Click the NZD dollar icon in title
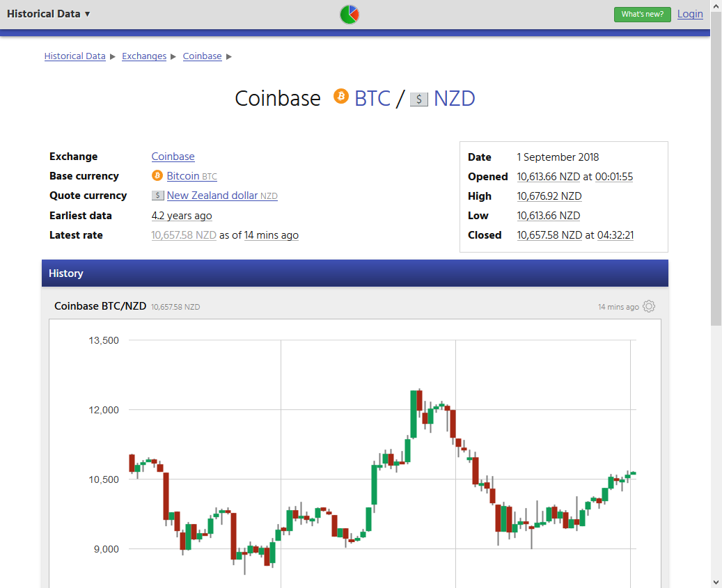The height and width of the screenshot is (588, 722). 418,99
